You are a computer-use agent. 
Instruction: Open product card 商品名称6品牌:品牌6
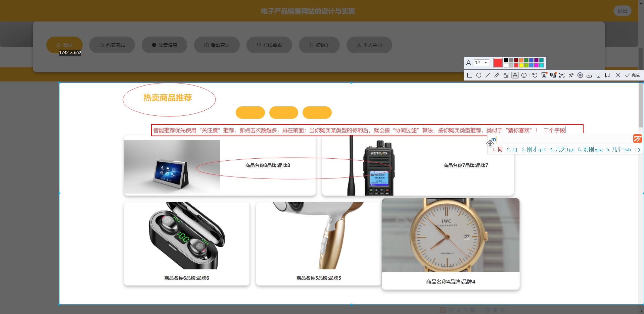[187, 244]
